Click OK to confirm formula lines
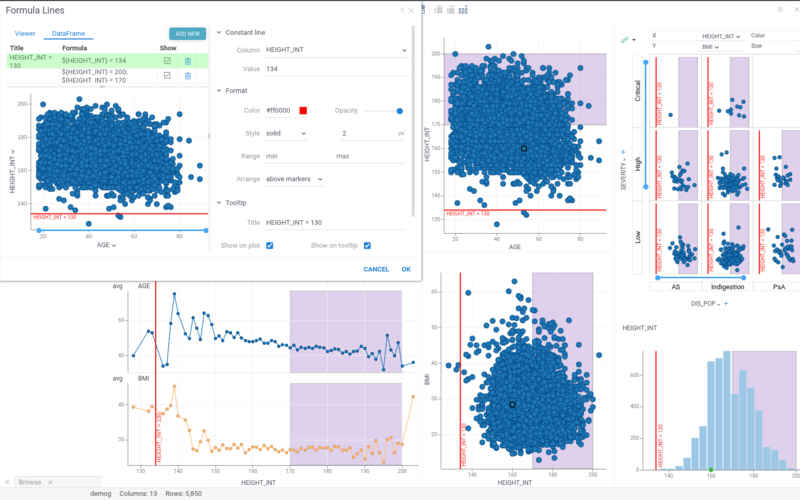The image size is (800, 500). [406, 269]
